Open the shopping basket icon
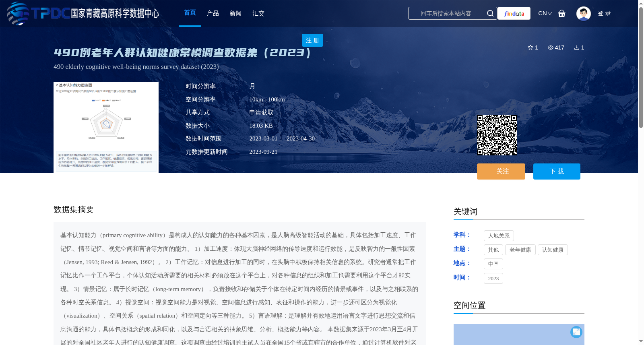This screenshot has width=644, height=345. [562, 13]
